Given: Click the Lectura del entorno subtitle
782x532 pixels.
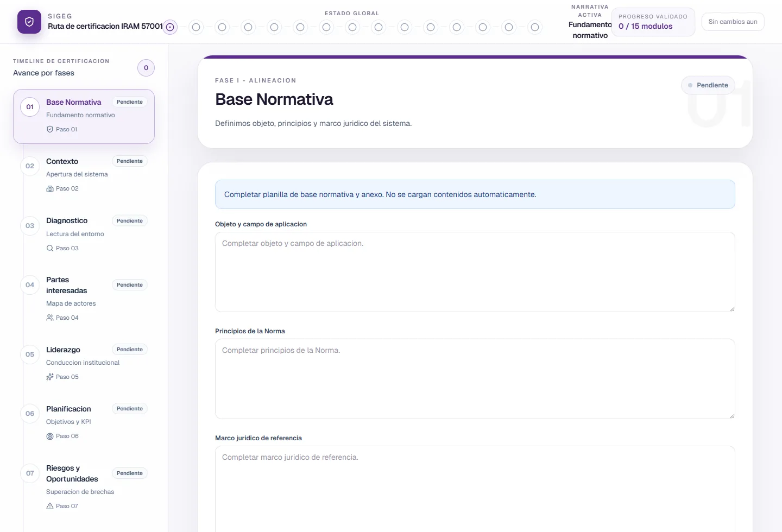Looking at the screenshot, I should [75, 234].
